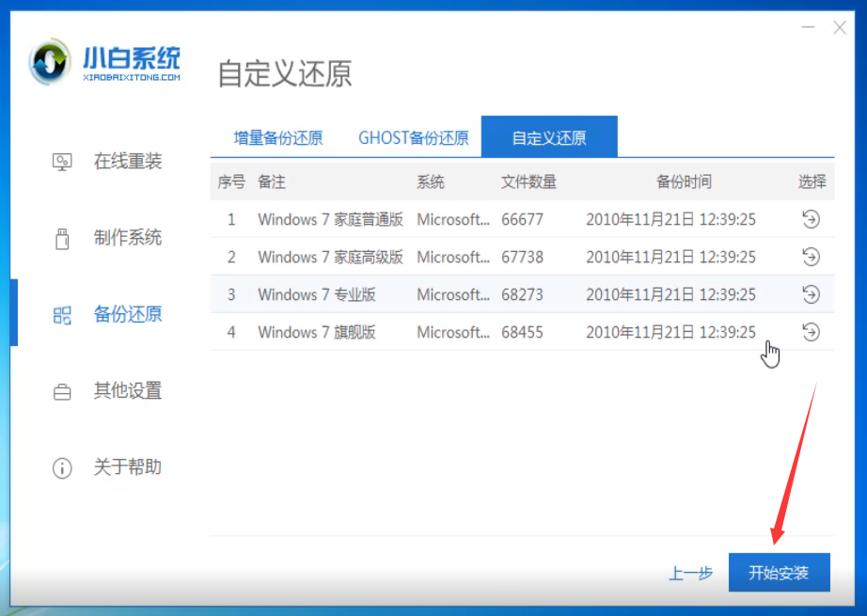Click the restore icon for Windows 7 专业版

pos(811,294)
